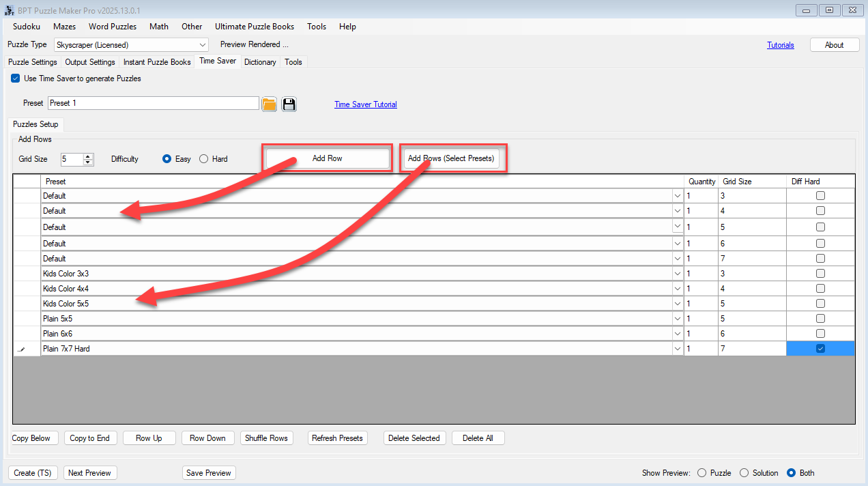Expand the Puzzle Type dropdown
This screenshot has width=868, height=486.
click(x=203, y=45)
